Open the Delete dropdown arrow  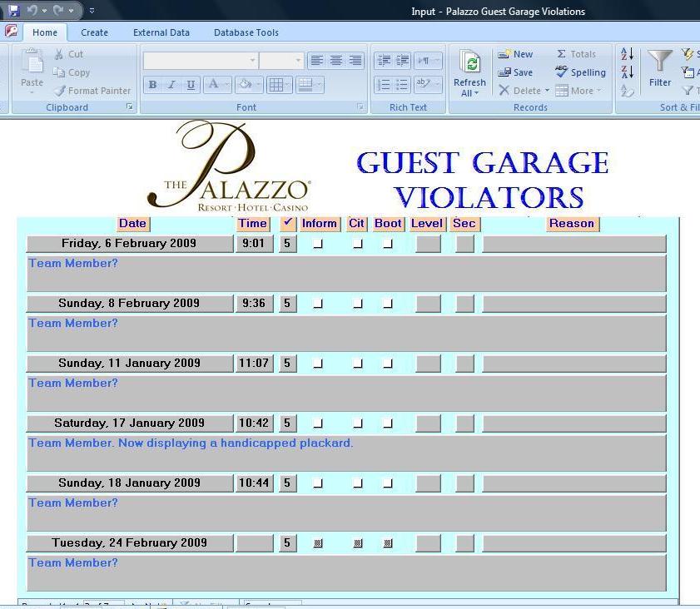tap(547, 91)
